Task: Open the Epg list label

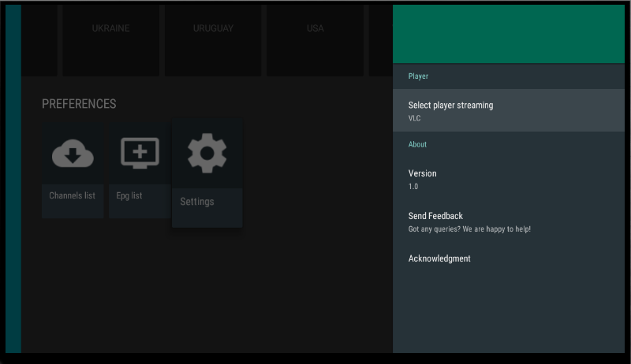Action: (x=129, y=195)
